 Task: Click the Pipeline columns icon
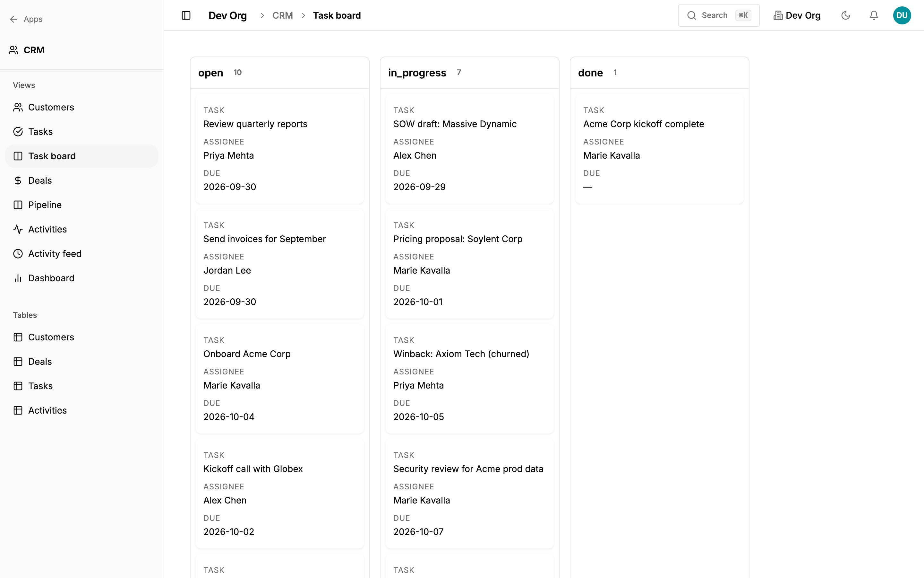pos(18,205)
